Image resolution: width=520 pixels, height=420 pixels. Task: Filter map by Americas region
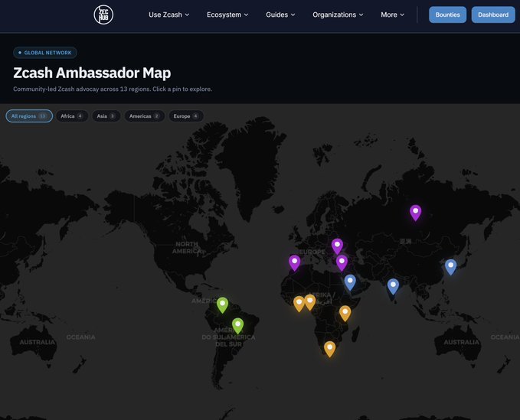[x=145, y=116]
